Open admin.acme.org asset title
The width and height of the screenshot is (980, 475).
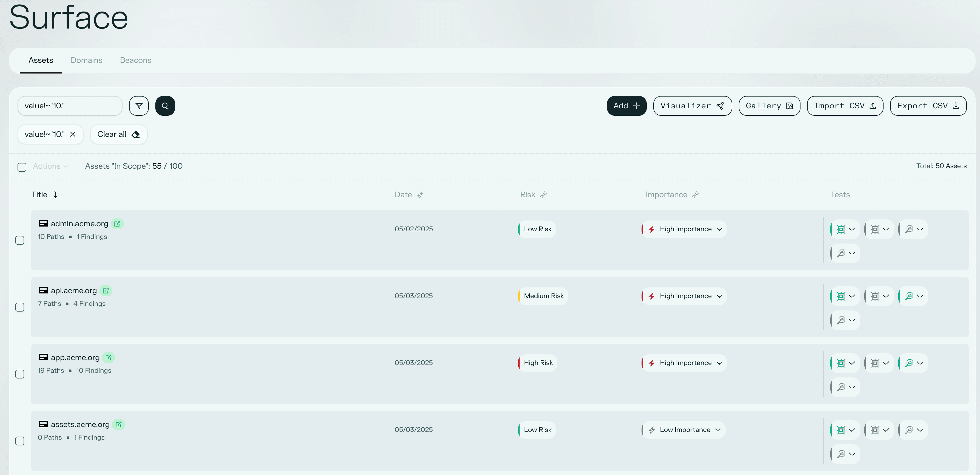[79, 224]
